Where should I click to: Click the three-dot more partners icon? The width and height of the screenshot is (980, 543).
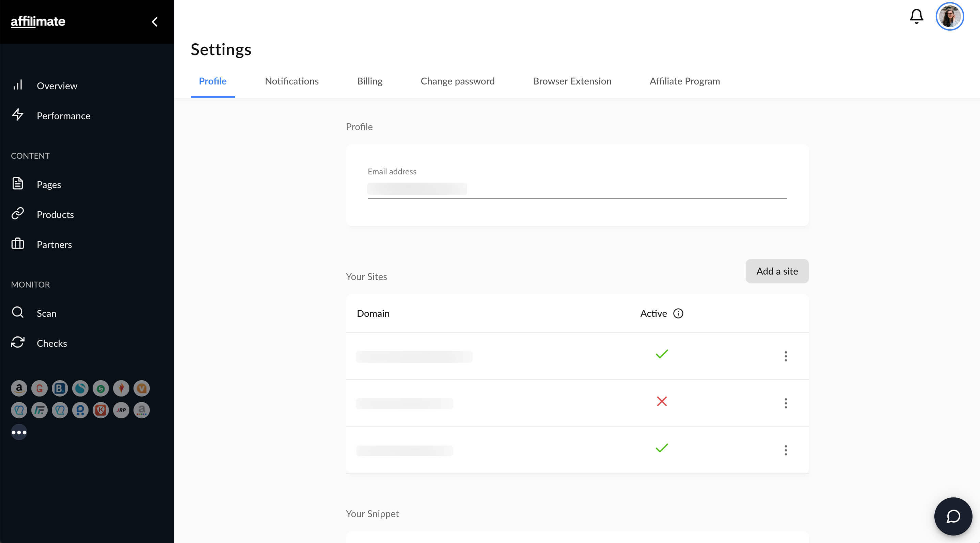coord(19,431)
